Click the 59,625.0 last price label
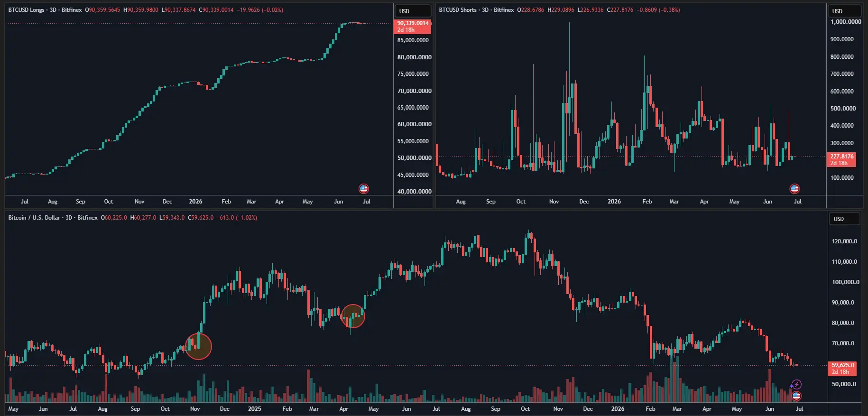 click(x=842, y=369)
